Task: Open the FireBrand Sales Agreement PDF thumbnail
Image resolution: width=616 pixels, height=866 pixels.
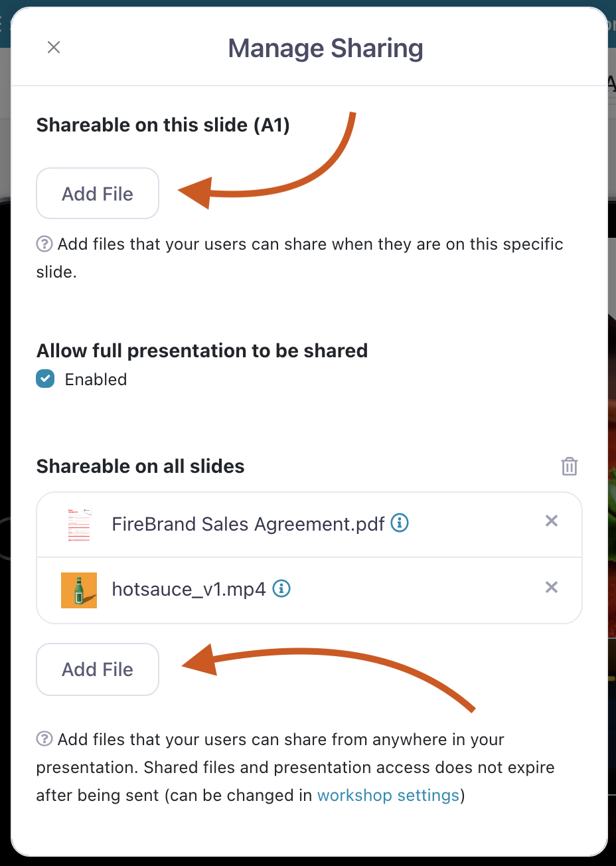Action: point(79,525)
